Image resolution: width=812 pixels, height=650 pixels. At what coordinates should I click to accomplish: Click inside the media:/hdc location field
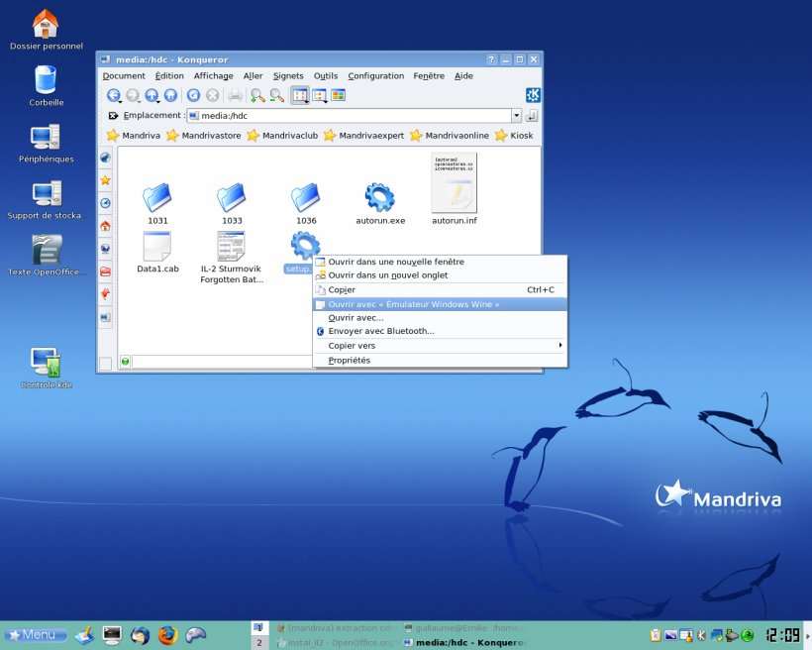click(350, 116)
